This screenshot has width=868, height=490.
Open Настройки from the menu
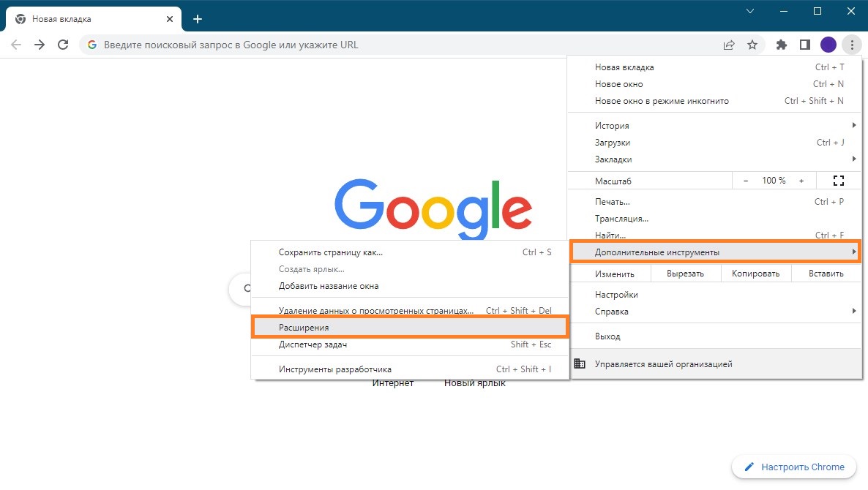(616, 295)
